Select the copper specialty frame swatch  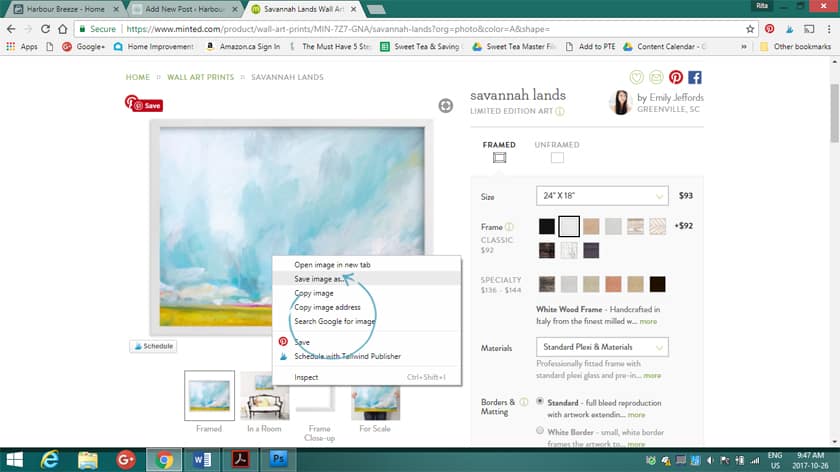pyautogui.click(x=613, y=284)
